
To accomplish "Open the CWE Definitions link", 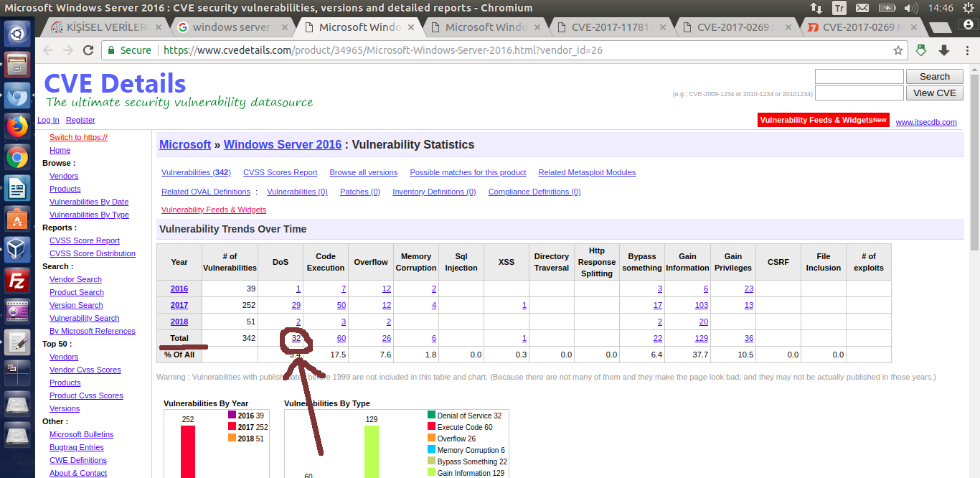I will coord(78,460).
